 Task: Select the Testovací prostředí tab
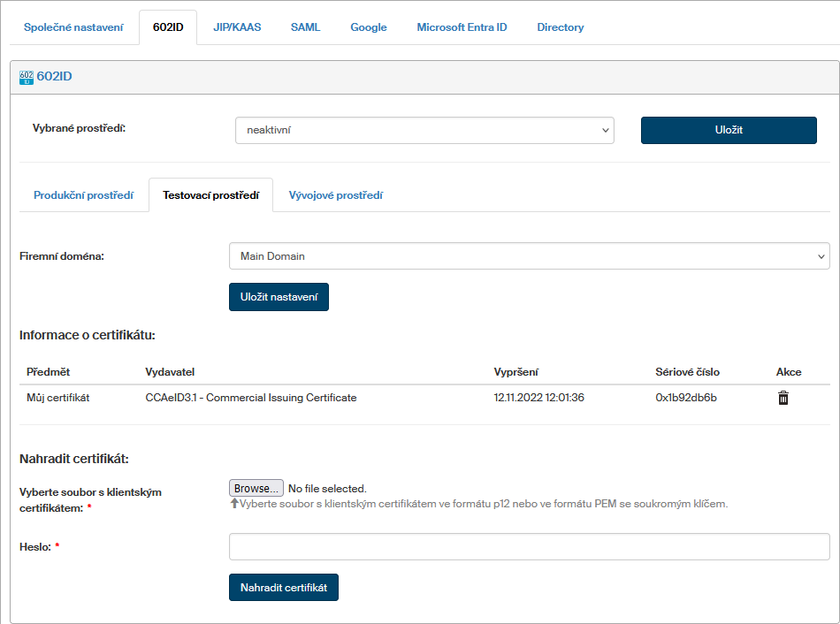(x=210, y=195)
